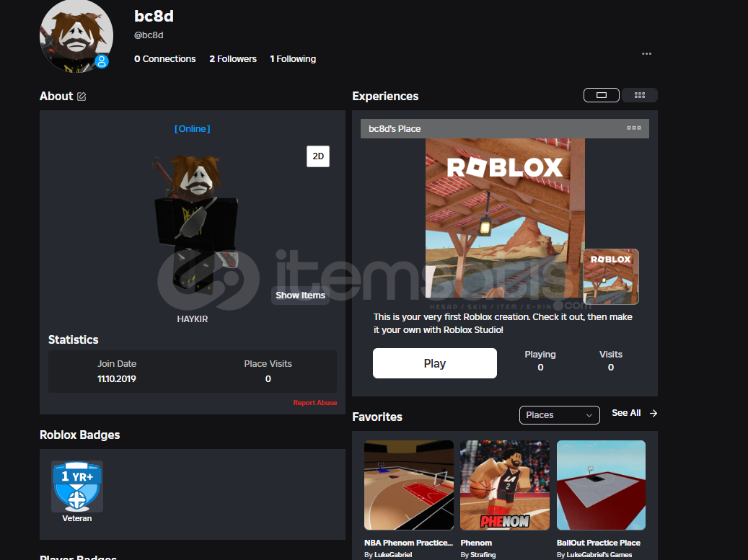Open the bc8d's Place three-dot menu

point(633,128)
